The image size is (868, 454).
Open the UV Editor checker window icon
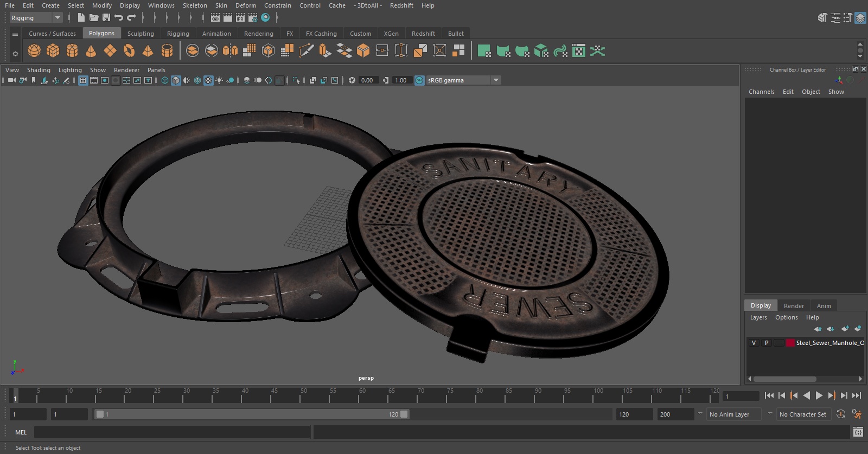coord(579,51)
